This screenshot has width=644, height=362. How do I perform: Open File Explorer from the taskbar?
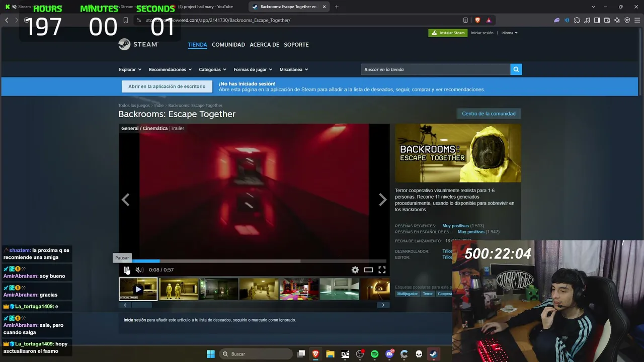(330, 354)
